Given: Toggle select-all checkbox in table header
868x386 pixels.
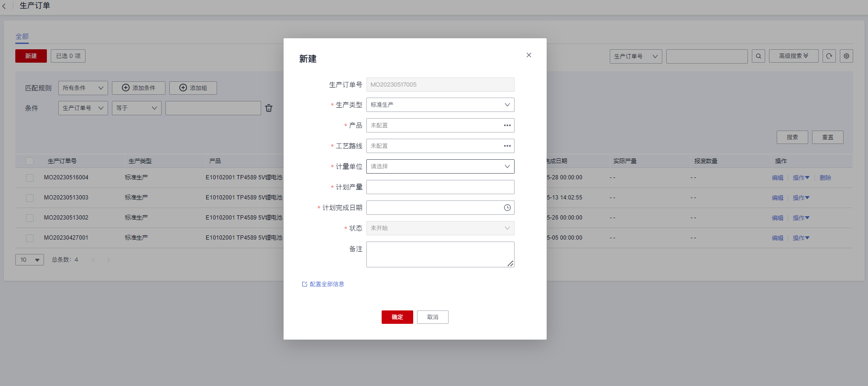Looking at the screenshot, I should [30, 161].
